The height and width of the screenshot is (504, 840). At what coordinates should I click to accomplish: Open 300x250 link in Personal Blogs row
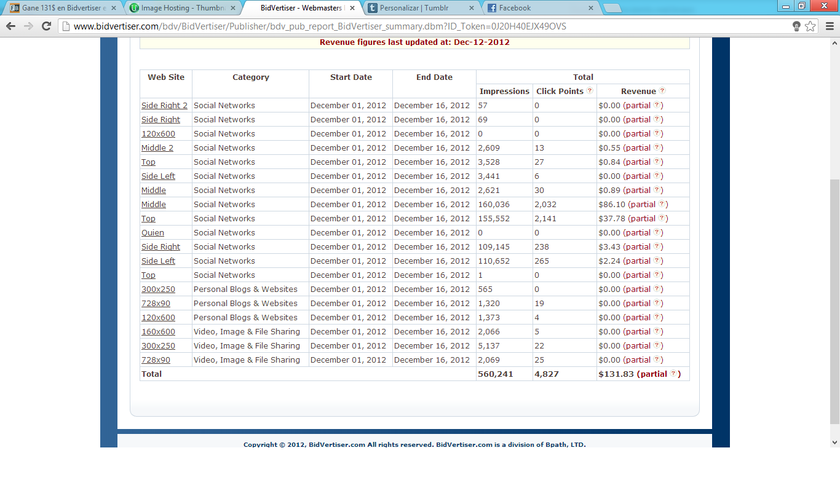[x=158, y=289]
